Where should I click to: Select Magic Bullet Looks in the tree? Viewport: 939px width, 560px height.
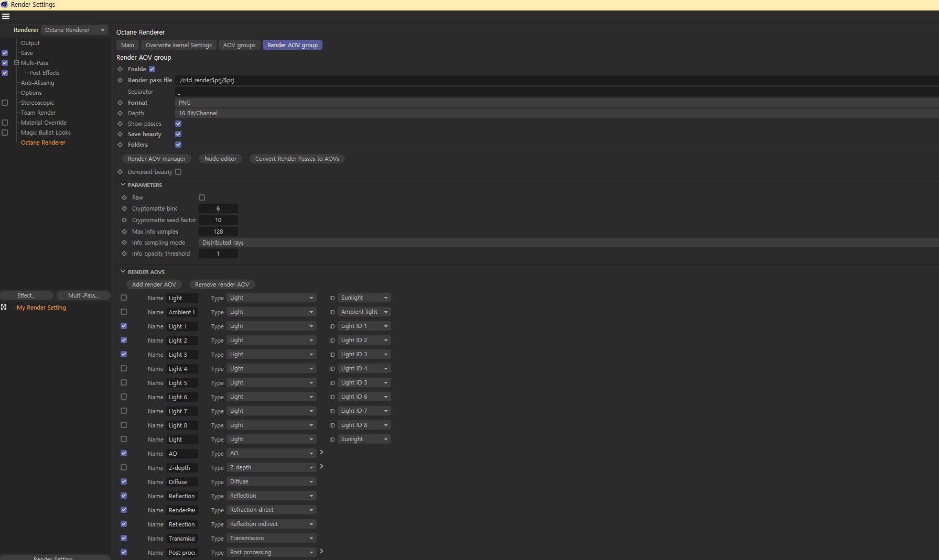(46, 133)
